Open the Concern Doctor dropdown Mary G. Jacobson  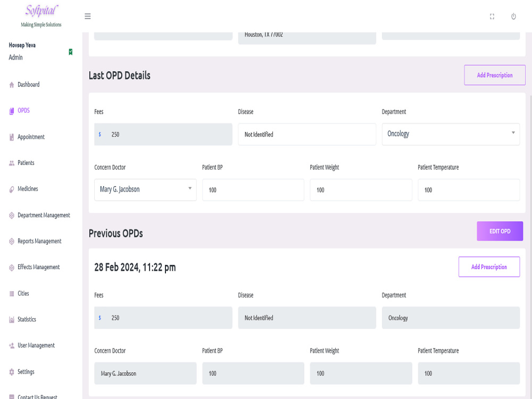(145, 190)
